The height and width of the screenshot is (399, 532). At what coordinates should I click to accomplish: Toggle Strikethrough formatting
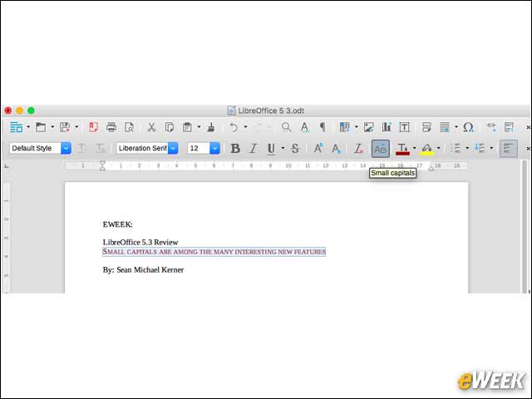[x=295, y=149]
